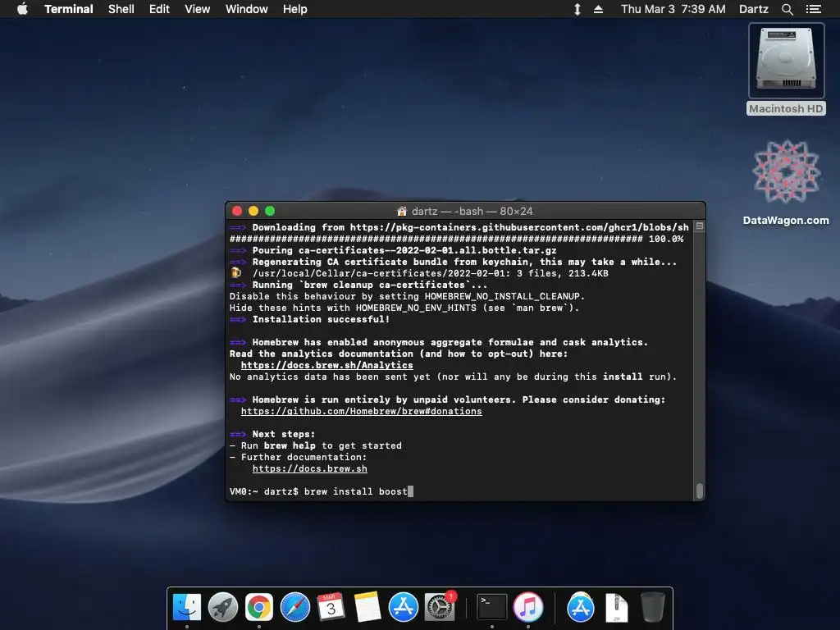Open Safari compass icon in Dock
The height and width of the screenshot is (630, 840).
pos(295,607)
